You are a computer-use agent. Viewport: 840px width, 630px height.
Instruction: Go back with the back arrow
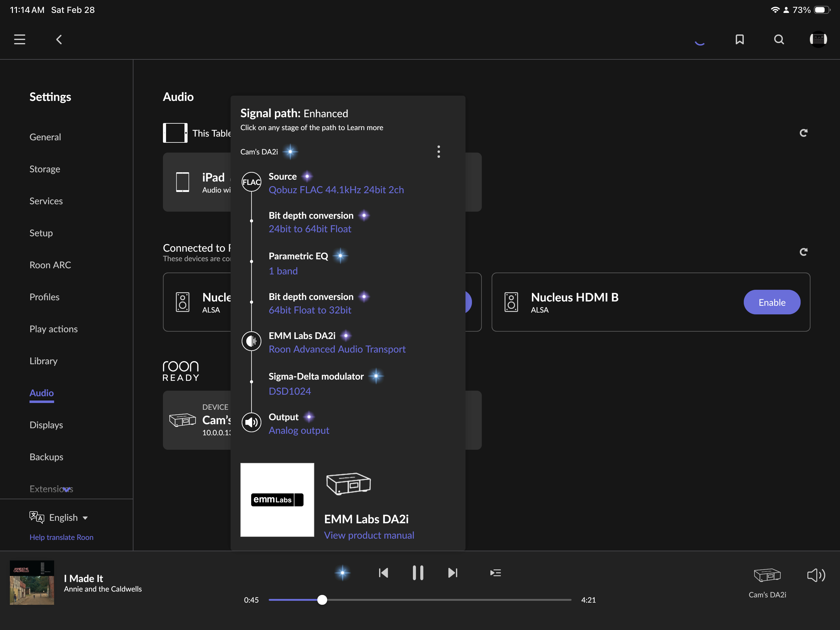point(59,39)
